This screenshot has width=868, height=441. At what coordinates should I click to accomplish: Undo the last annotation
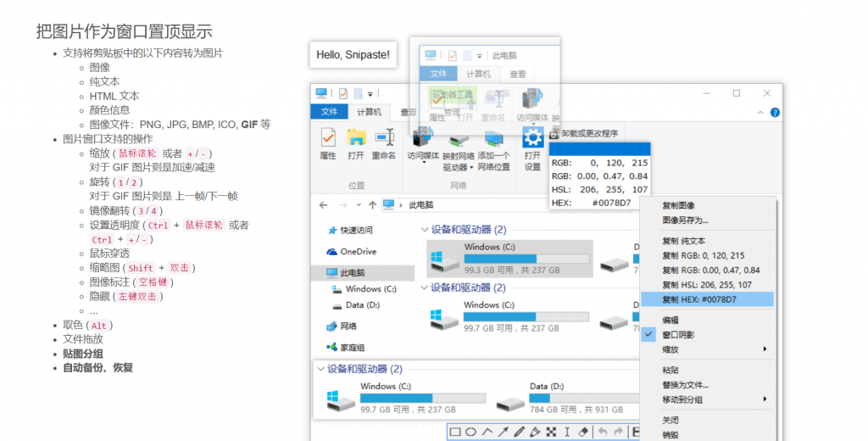[603, 432]
